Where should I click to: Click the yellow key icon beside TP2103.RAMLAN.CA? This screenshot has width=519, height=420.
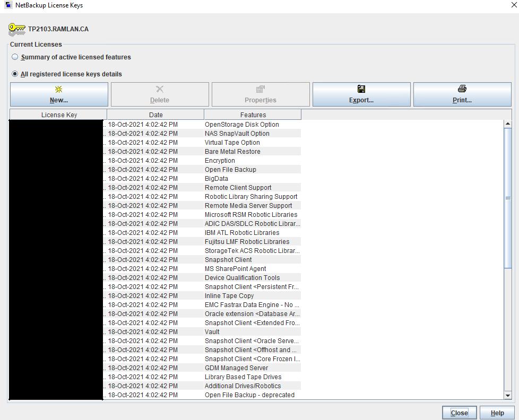coord(17,29)
